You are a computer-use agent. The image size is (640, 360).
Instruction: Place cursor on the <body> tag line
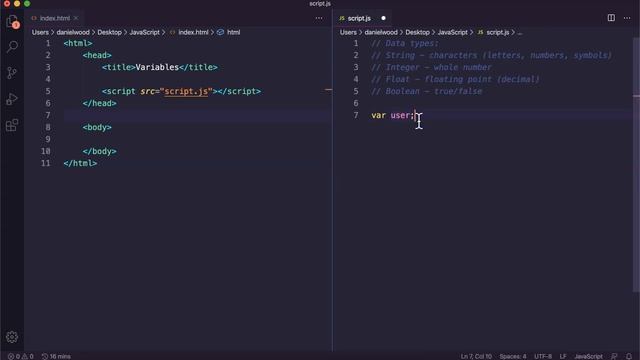pyautogui.click(x=97, y=127)
